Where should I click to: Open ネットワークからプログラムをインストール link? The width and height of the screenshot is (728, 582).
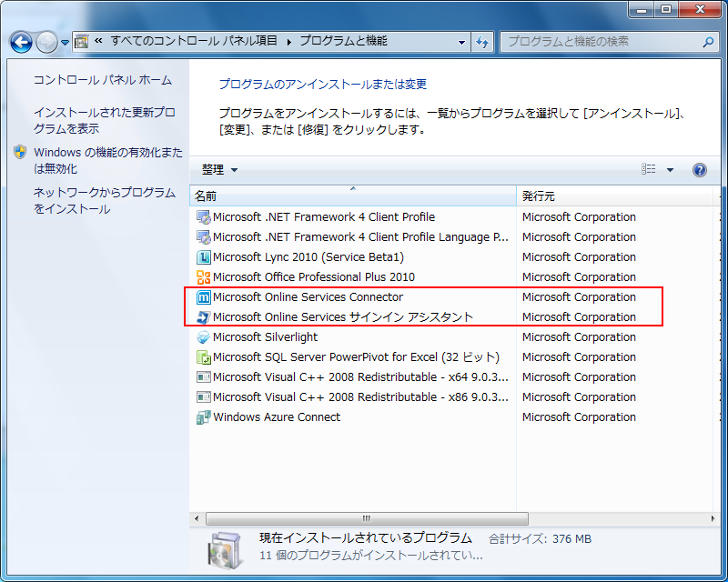[x=105, y=200]
